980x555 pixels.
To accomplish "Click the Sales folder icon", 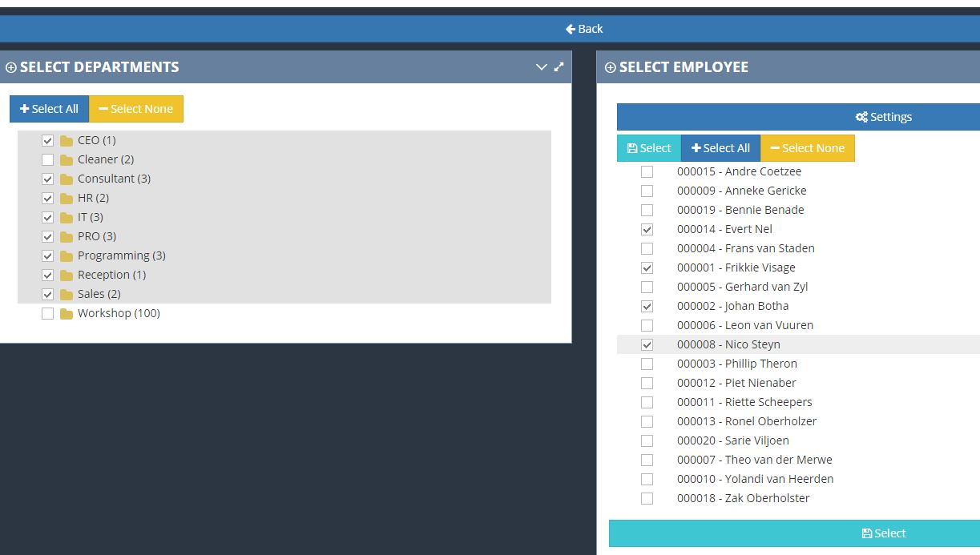I will click(x=67, y=295).
